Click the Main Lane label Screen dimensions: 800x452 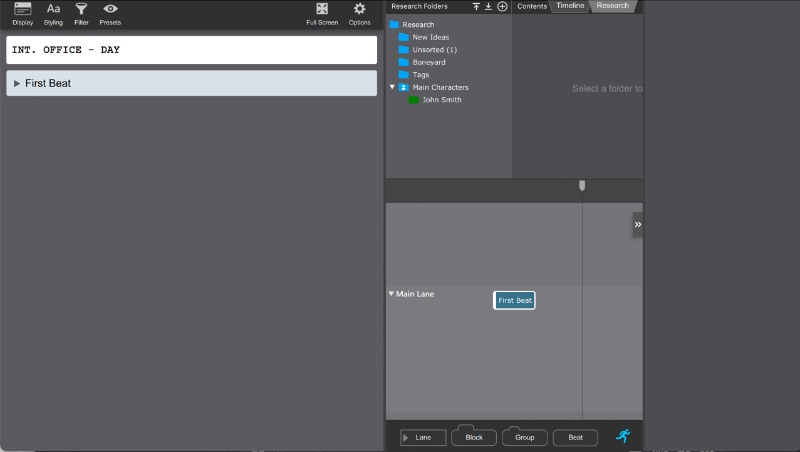coord(415,294)
